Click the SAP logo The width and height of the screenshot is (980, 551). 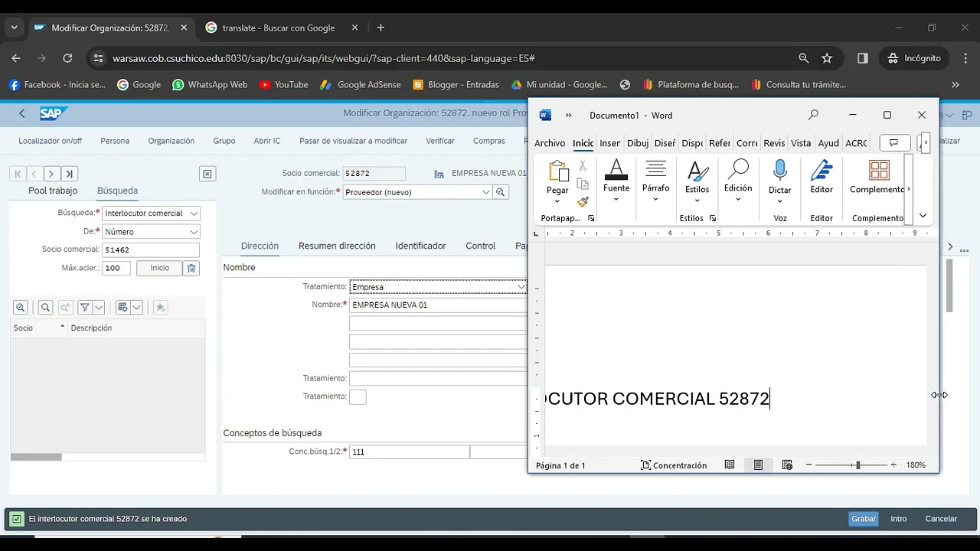[x=54, y=113]
